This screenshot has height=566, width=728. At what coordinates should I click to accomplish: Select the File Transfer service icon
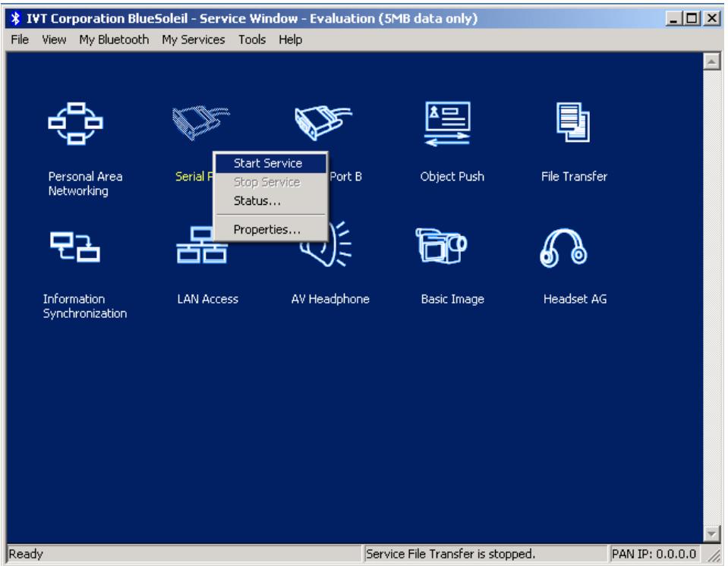coord(573,122)
